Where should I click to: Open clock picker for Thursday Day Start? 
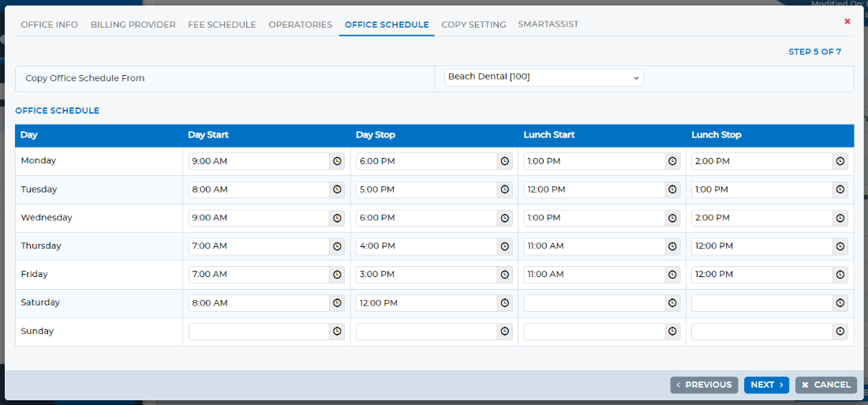337,246
